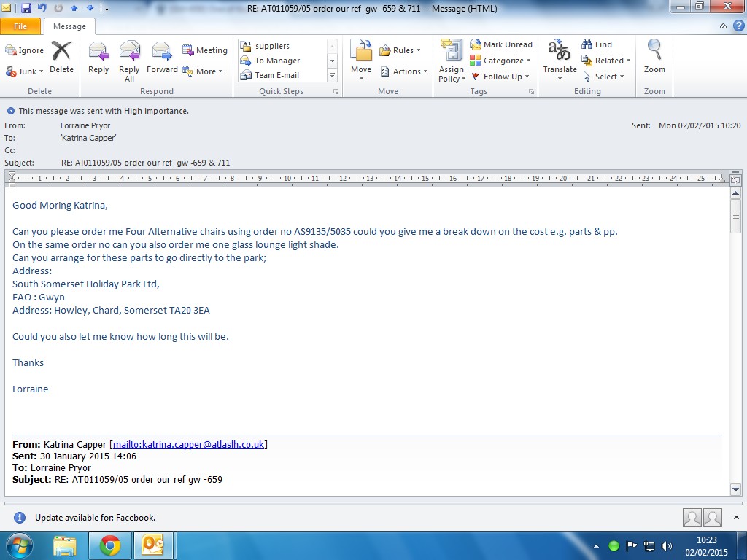Choose the Team E-mail quick step
The height and width of the screenshot is (560, 747).
click(x=282, y=75)
